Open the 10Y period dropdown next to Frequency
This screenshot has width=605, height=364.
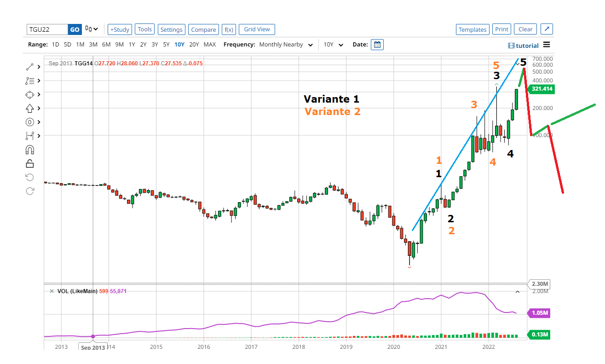334,45
